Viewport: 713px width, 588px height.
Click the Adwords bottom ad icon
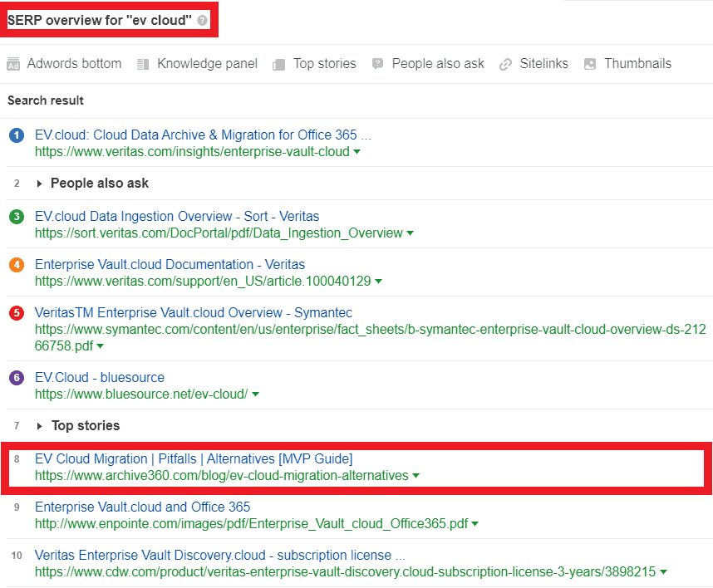pos(13,64)
